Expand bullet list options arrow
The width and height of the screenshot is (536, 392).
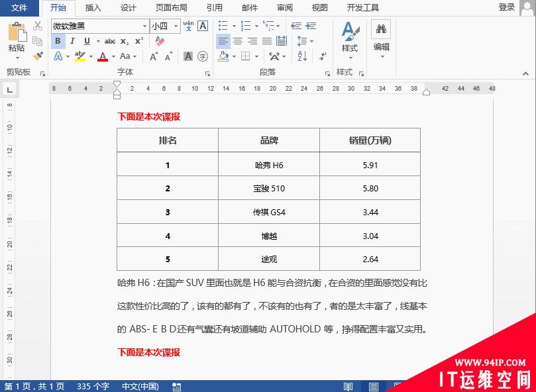point(234,26)
